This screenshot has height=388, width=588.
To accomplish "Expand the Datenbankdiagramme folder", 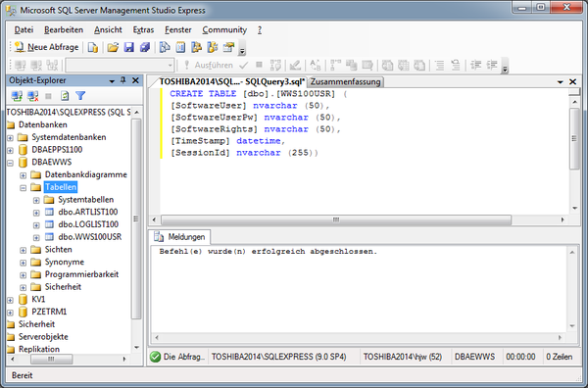I will (x=24, y=175).
